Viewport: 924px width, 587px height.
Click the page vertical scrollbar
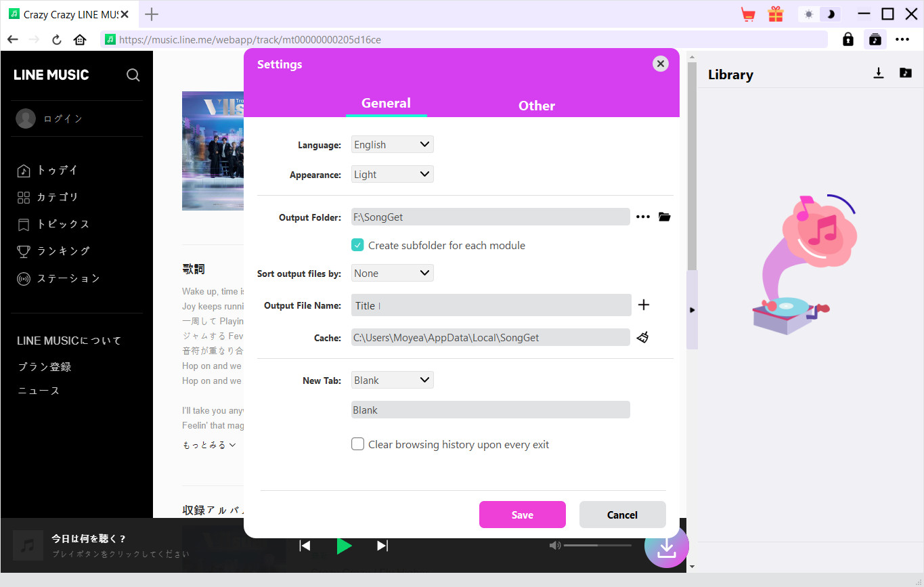click(x=692, y=166)
